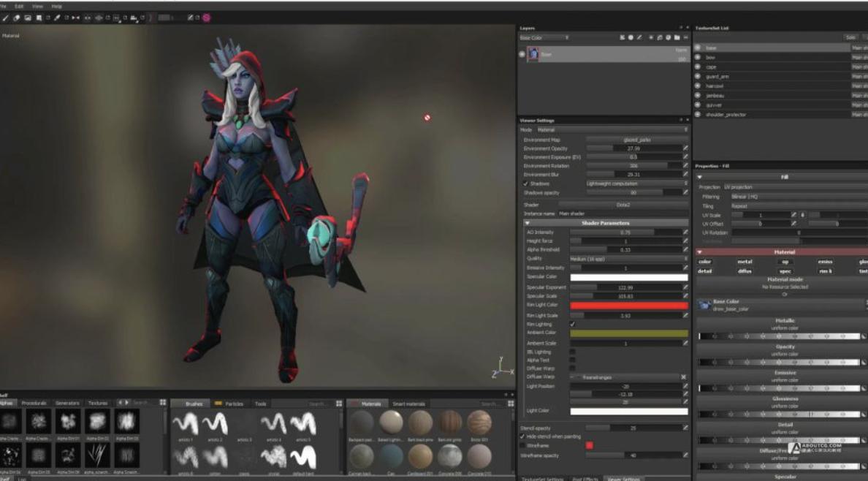Select the Eraser tool in toolbar
868x481 pixels.
coord(17,18)
